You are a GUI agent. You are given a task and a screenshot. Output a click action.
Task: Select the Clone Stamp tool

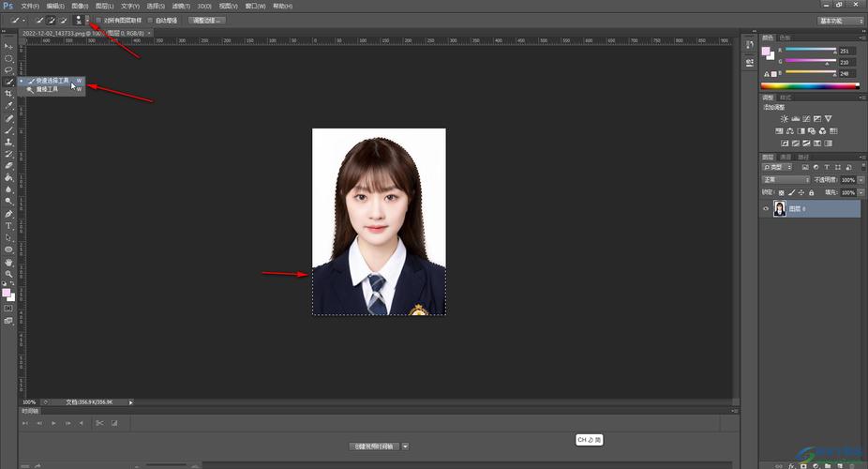(8, 143)
